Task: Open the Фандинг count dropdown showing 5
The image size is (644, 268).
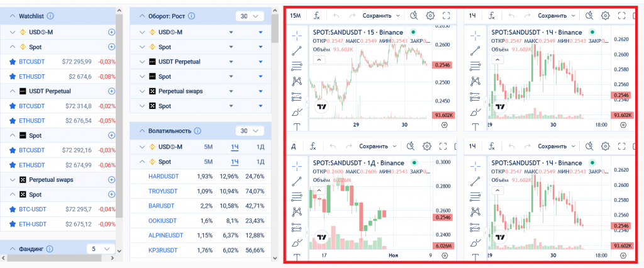Action: pyautogui.click(x=99, y=249)
